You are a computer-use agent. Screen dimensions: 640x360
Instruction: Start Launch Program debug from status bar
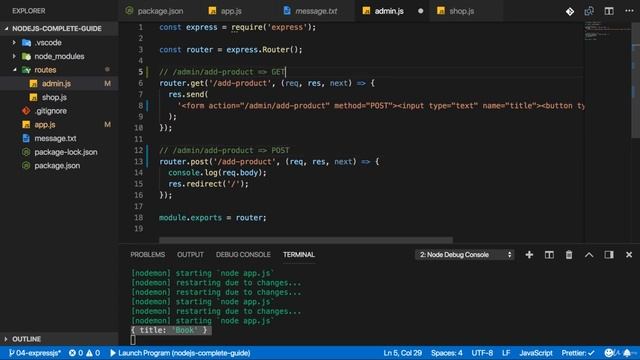coord(180,353)
